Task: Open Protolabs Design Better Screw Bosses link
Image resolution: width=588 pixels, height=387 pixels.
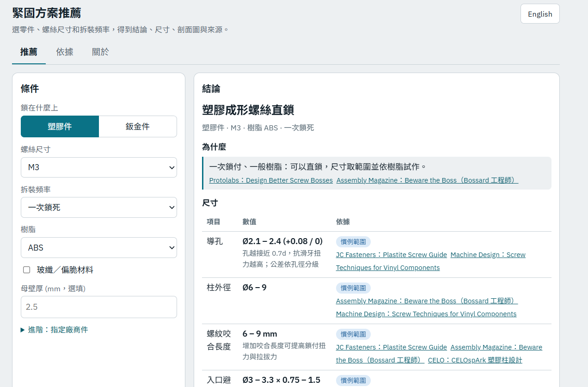Action: click(271, 180)
